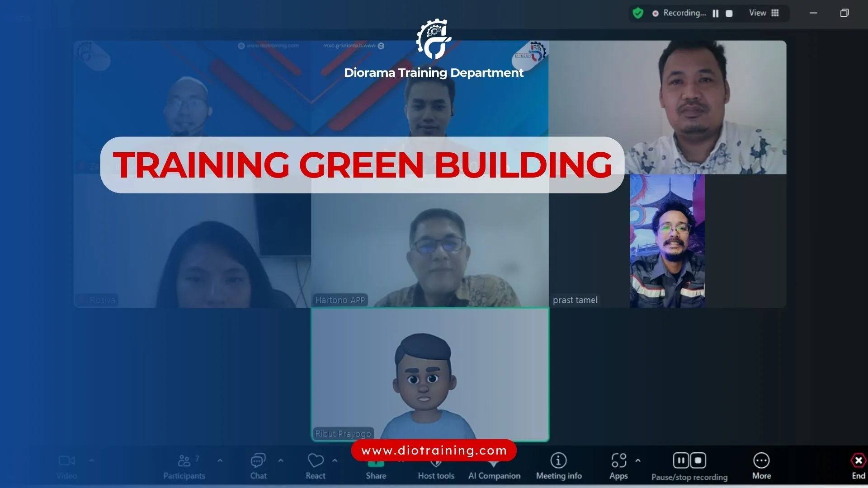
Task: Click the green encryption shield icon
Action: coord(638,13)
